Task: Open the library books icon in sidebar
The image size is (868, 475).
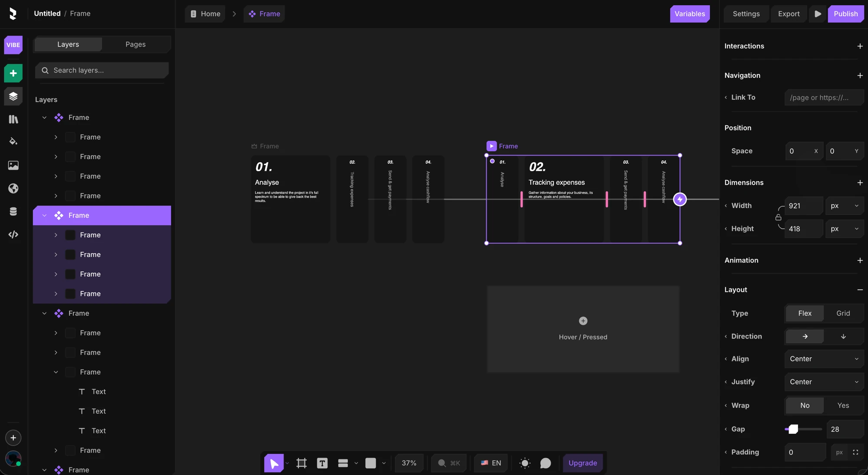Action: [x=13, y=119]
